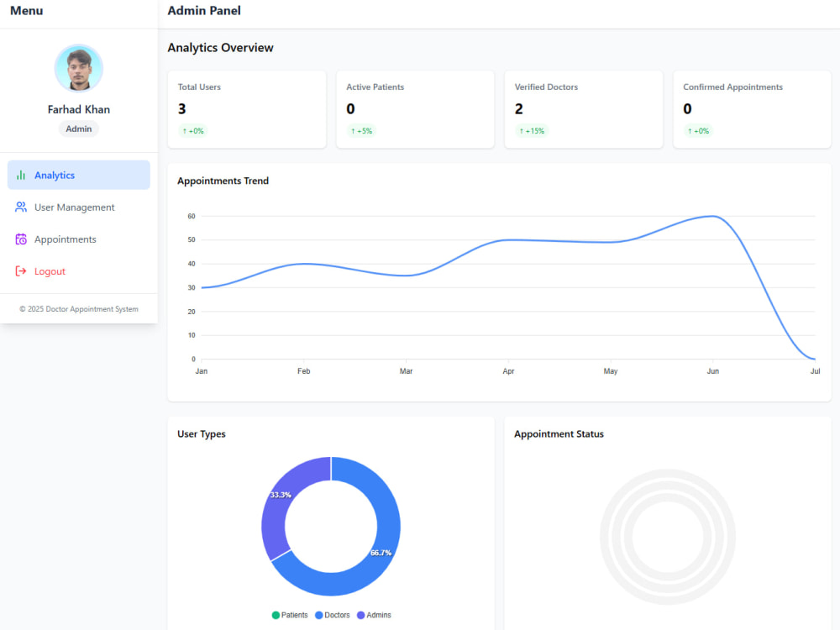Select the Total Users card
Viewport: 840px width, 630px height.
[247, 109]
